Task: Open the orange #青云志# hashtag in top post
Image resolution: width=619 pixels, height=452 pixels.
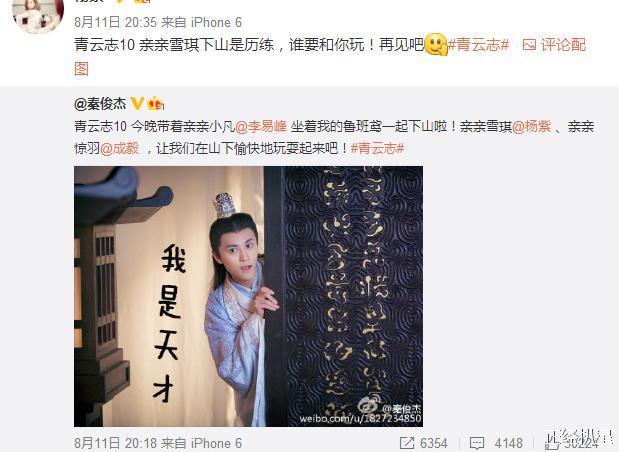Action: pyautogui.click(x=478, y=45)
